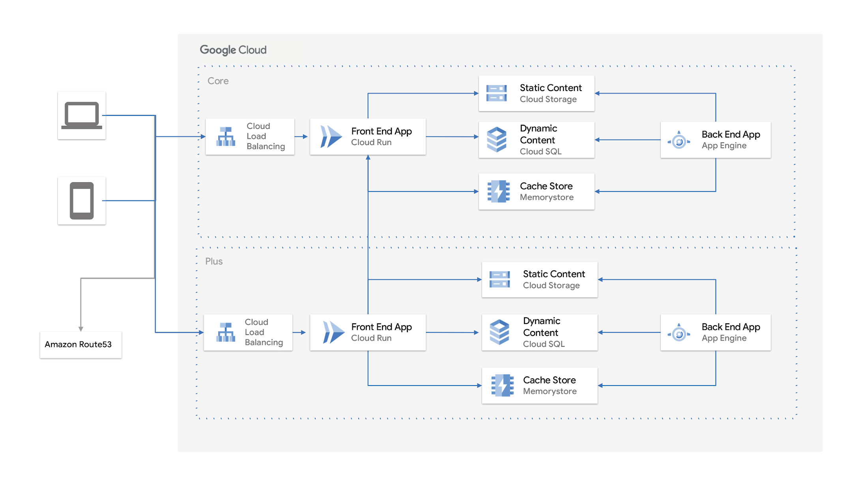Select the Plus Cloud Storage icon
Viewport: 868px width, 488px height.
point(499,279)
